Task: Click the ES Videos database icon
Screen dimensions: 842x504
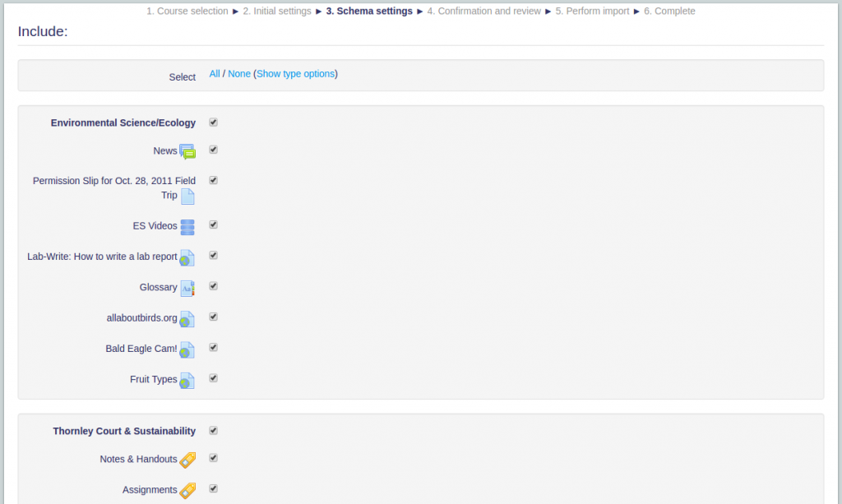Action: [x=187, y=227]
